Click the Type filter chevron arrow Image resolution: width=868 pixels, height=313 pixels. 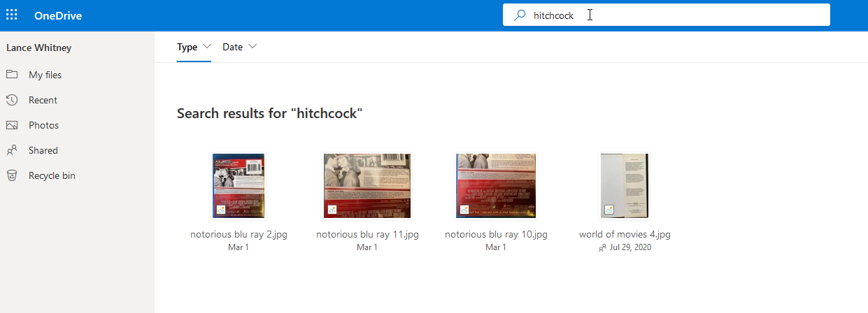pyautogui.click(x=206, y=47)
